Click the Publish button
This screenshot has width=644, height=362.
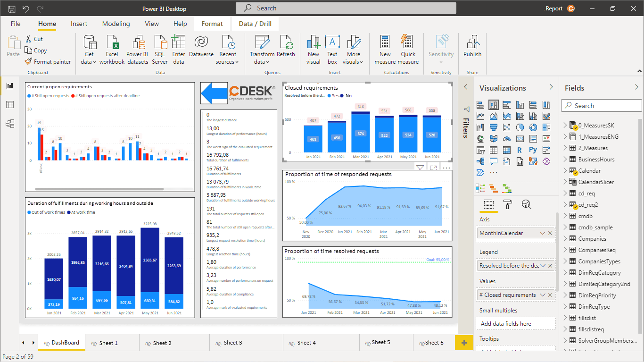pyautogui.click(x=471, y=47)
